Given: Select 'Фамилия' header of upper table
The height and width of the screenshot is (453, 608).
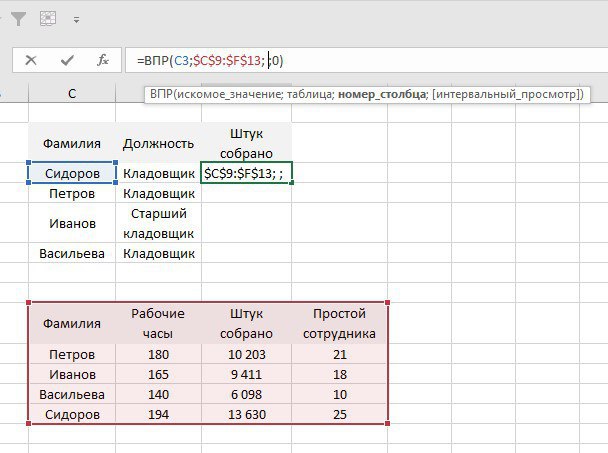Looking at the screenshot, I should coord(72,144).
